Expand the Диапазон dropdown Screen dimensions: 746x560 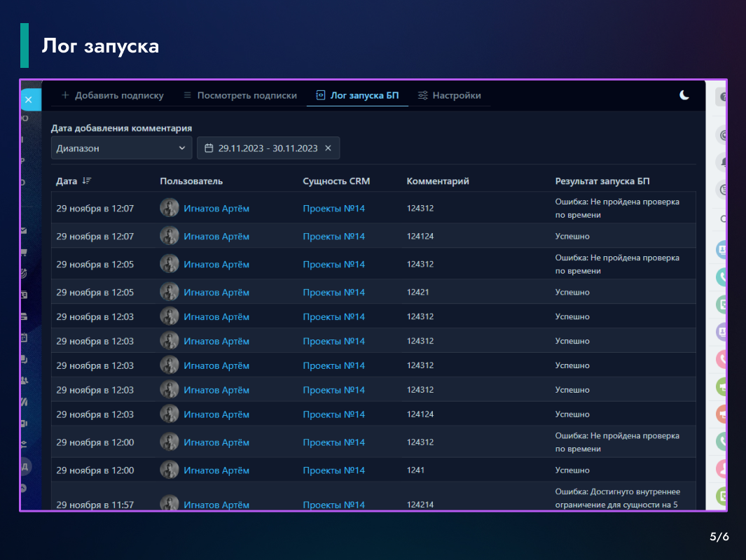[121, 148]
